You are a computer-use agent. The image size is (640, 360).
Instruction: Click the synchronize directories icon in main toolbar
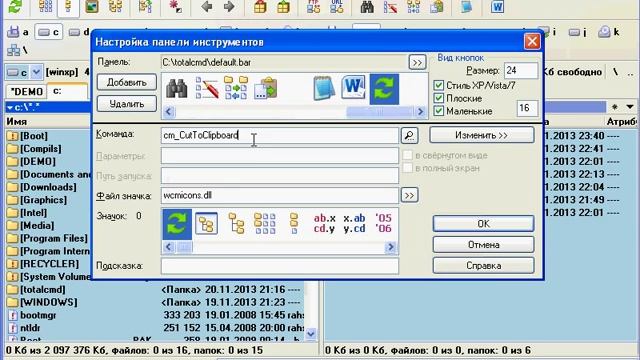[413, 7]
